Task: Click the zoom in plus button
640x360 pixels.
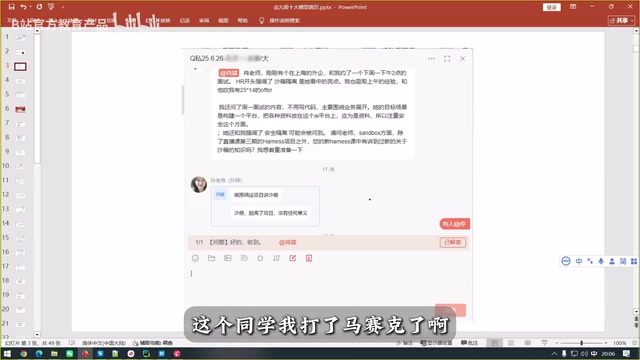Action: [x=606, y=343]
